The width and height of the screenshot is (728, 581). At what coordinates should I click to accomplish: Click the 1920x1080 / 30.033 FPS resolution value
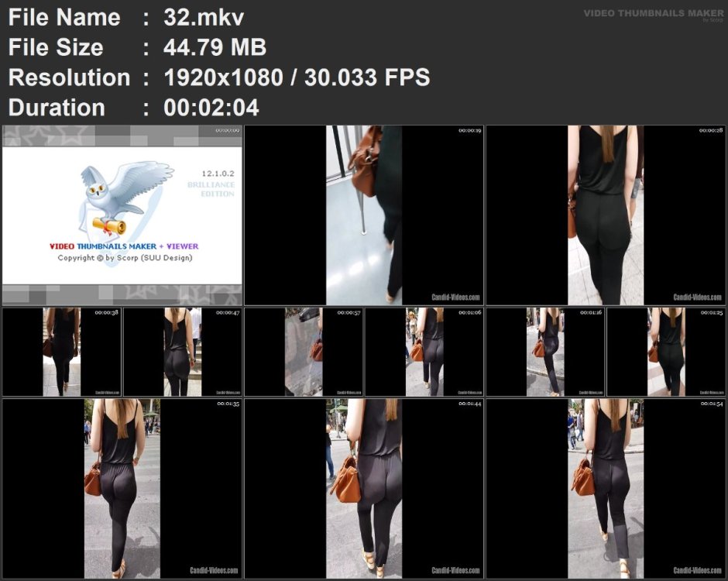(x=297, y=77)
